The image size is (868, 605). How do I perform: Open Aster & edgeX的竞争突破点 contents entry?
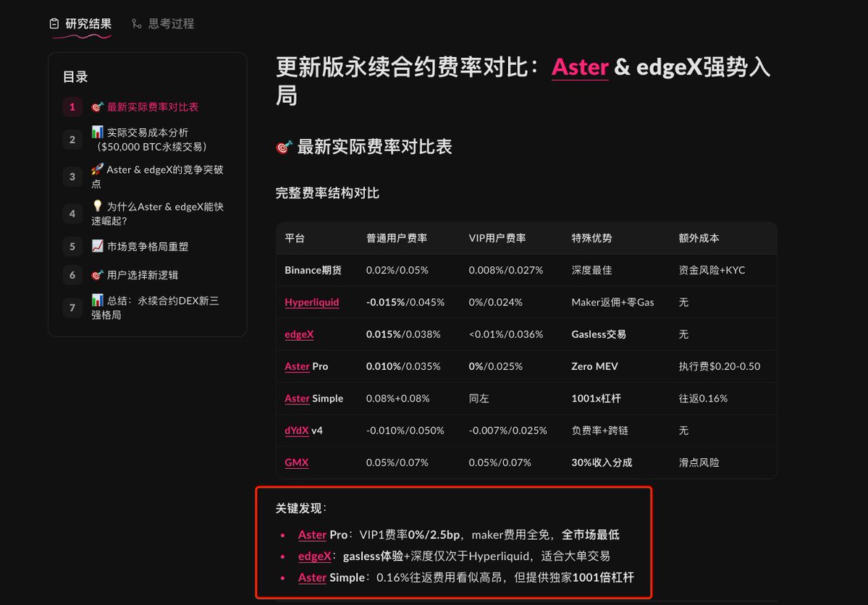pos(158,177)
